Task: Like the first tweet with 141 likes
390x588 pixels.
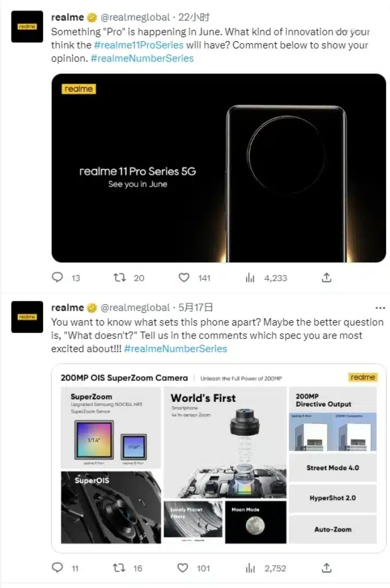Action: [x=184, y=278]
